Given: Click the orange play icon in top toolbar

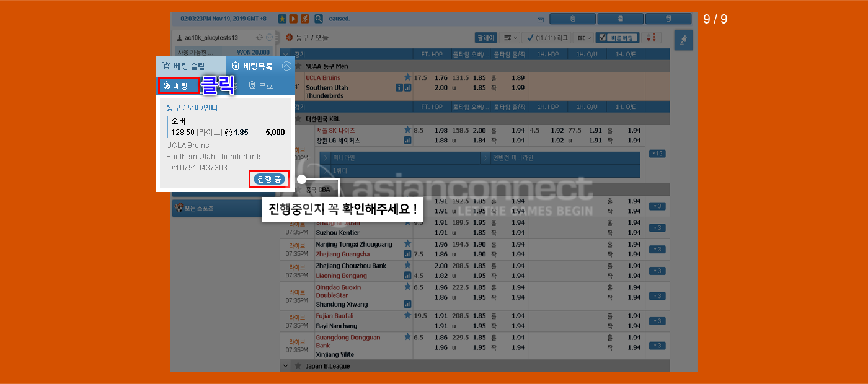Looking at the screenshot, I should point(293,19).
